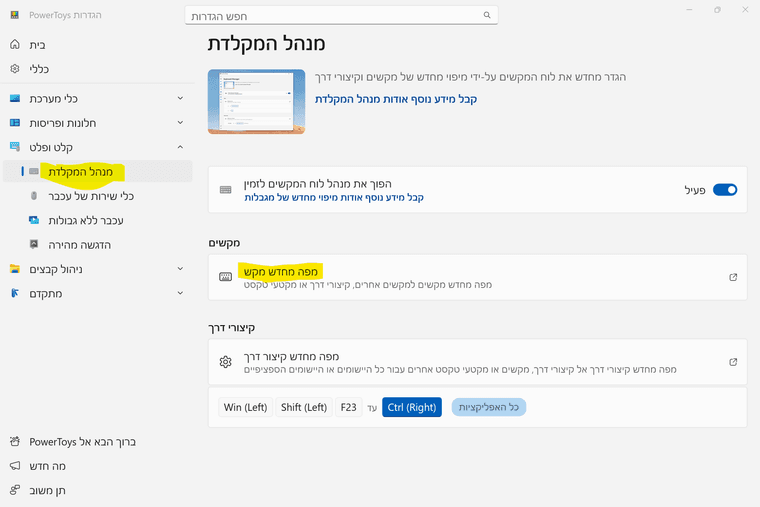Click the Win (Left) key chip

[x=245, y=407]
